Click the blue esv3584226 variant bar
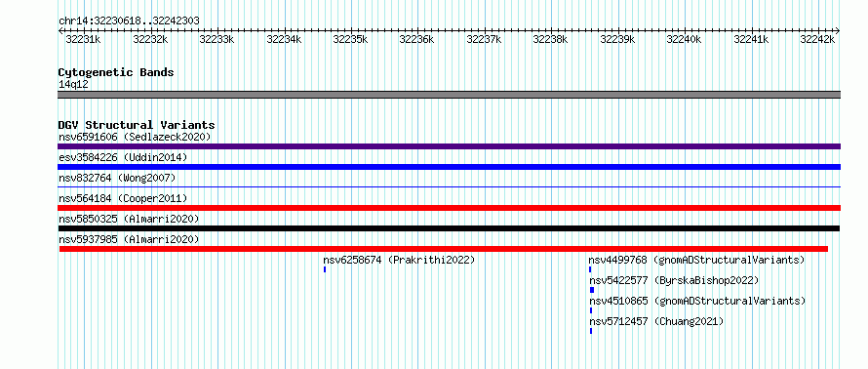The width and height of the screenshot is (868, 369). tap(449, 167)
